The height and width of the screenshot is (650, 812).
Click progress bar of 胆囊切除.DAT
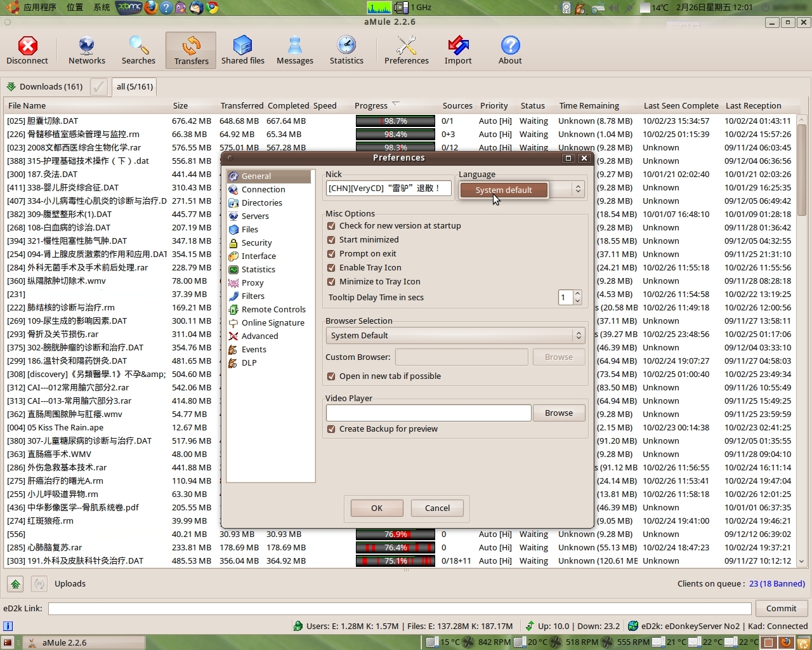[395, 121]
